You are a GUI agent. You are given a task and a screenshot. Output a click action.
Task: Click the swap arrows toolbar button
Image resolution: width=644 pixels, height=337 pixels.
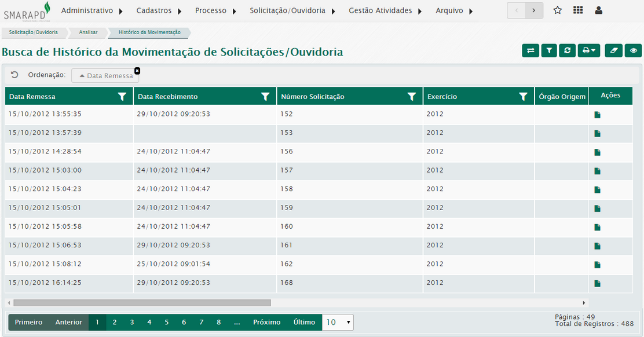pos(530,51)
